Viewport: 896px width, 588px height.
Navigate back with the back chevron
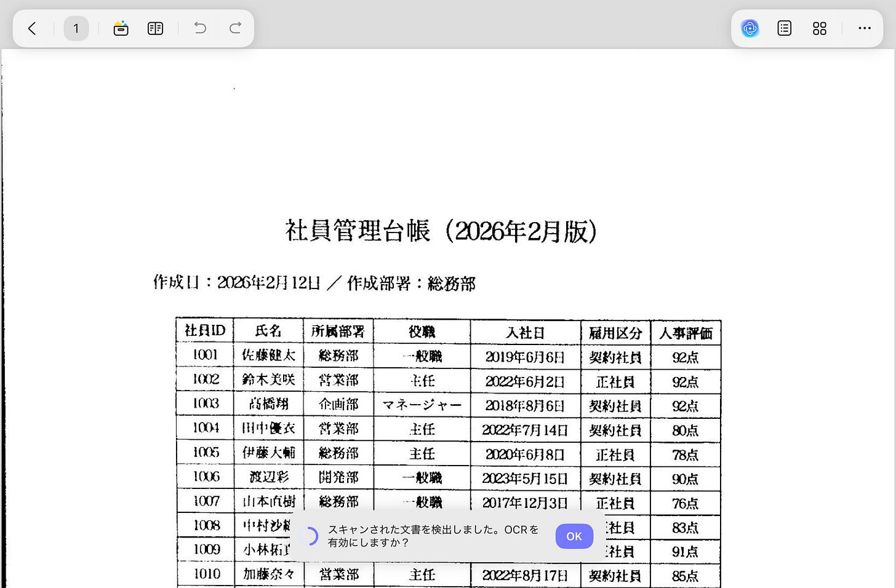32,28
